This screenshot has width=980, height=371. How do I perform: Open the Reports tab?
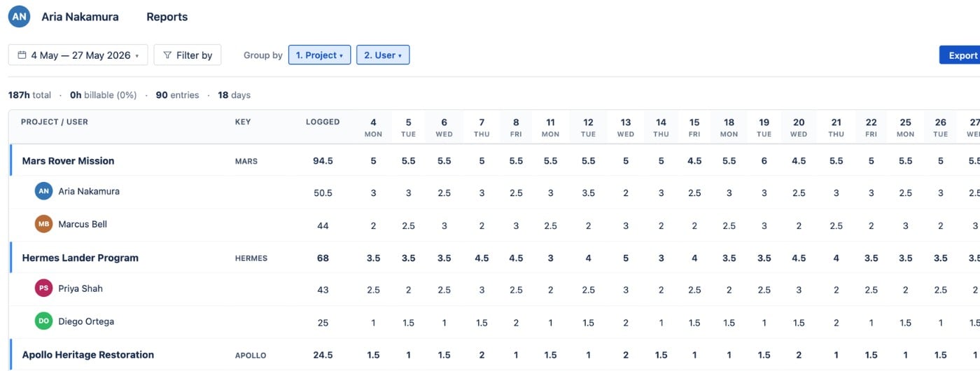(x=167, y=17)
